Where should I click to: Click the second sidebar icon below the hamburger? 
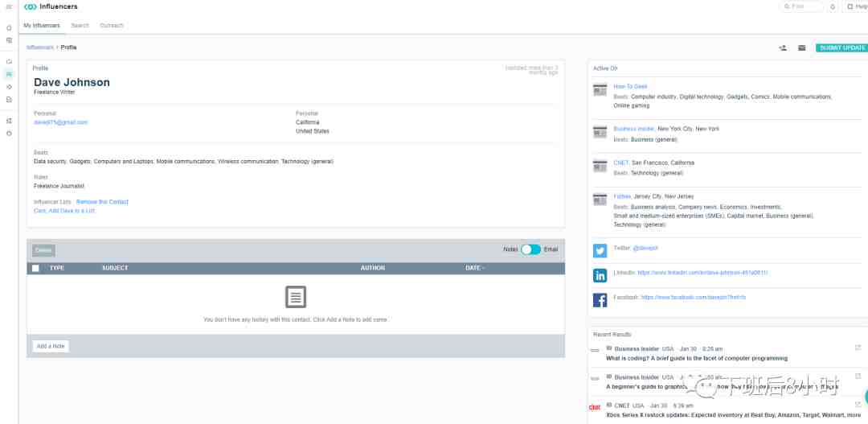pyautogui.click(x=9, y=40)
